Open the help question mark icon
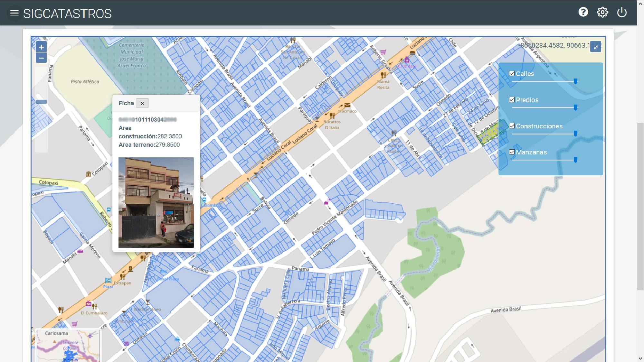Viewport: 644px width, 362px height. point(583,12)
